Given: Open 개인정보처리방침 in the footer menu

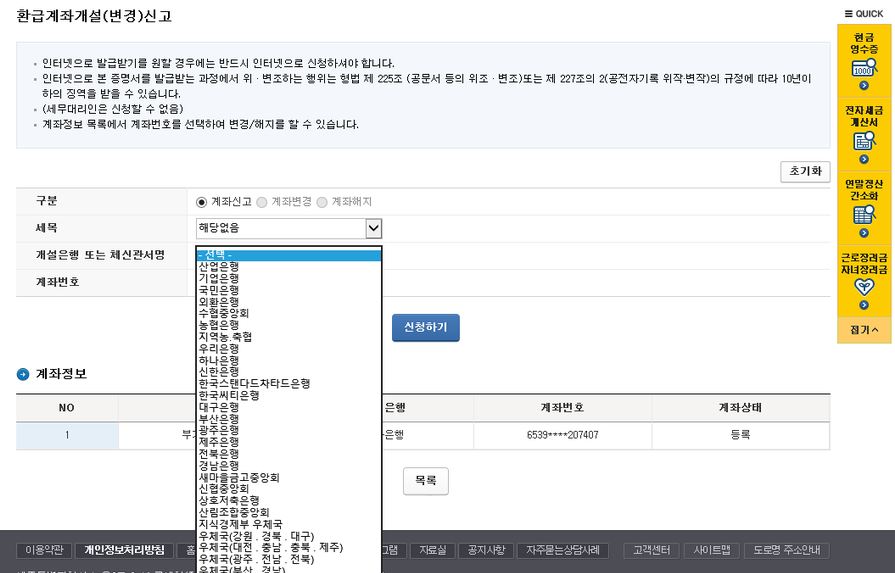Looking at the screenshot, I should pyautogui.click(x=124, y=550).
